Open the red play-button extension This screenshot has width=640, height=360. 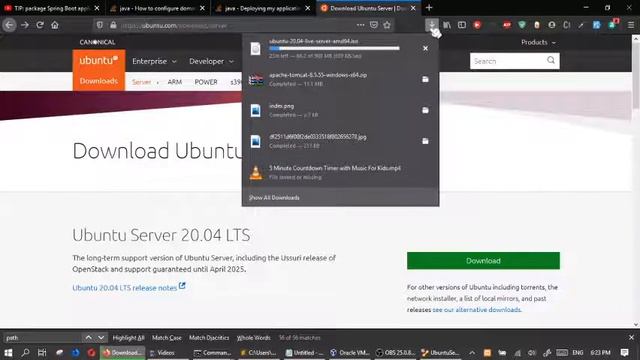[x=477, y=25]
